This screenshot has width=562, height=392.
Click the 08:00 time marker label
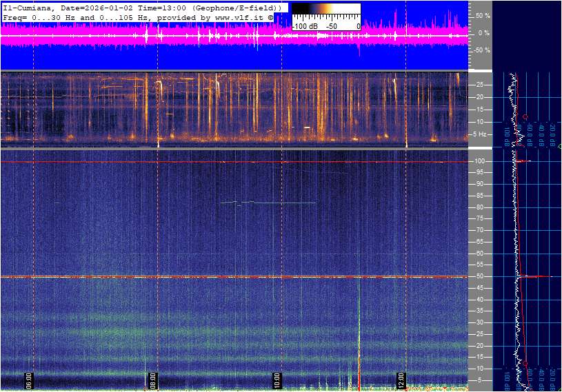[x=154, y=379]
